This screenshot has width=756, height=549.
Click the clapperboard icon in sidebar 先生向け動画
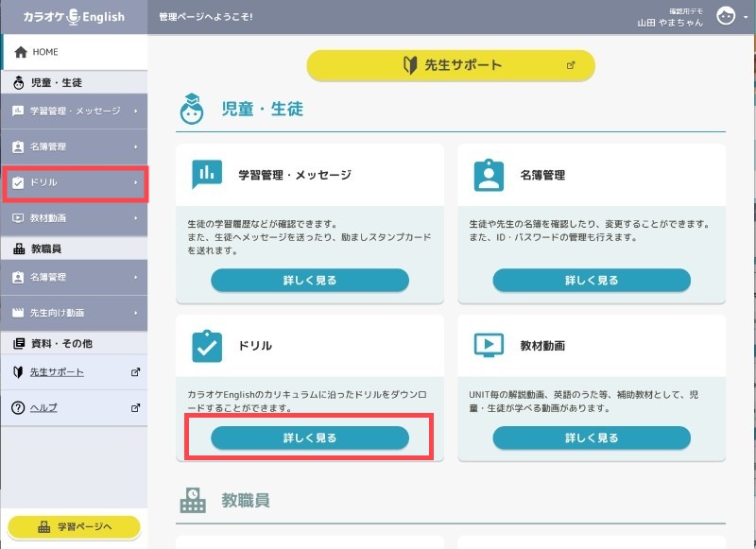[18, 314]
